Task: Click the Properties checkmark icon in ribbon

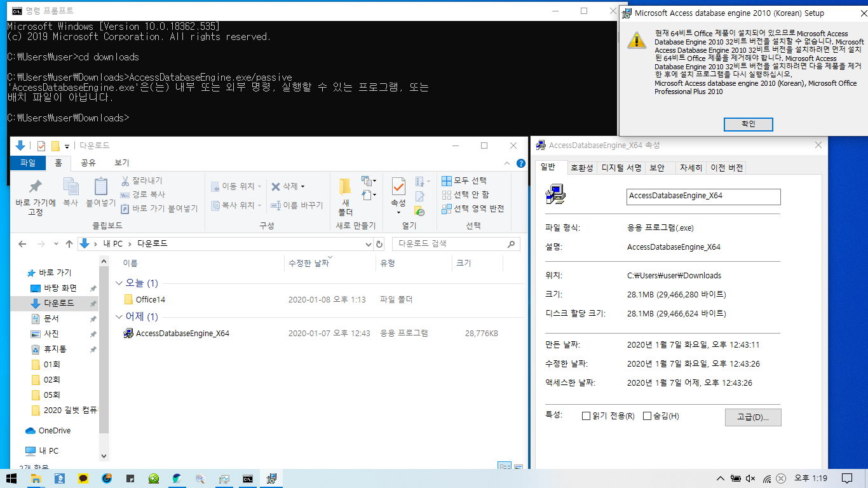Action: coord(398,187)
